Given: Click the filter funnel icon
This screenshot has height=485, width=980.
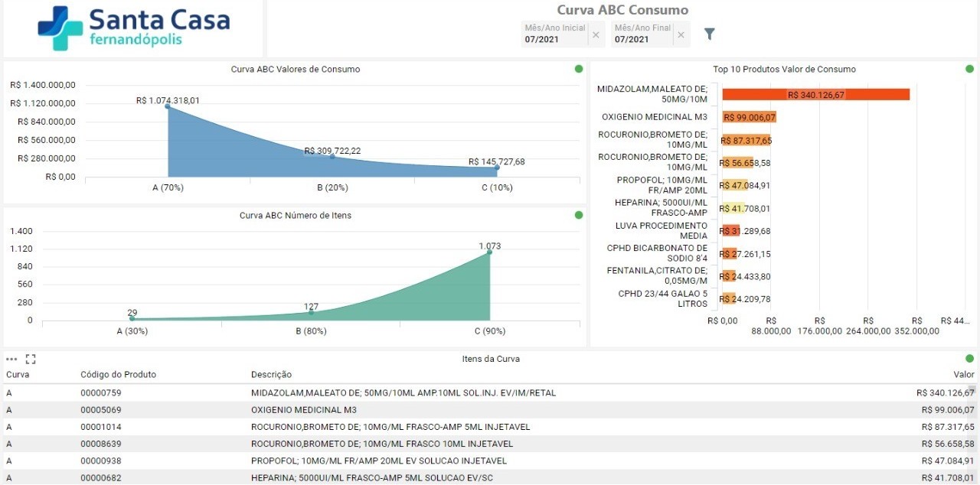Looking at the screenshot, I should [x=709, y=34].
